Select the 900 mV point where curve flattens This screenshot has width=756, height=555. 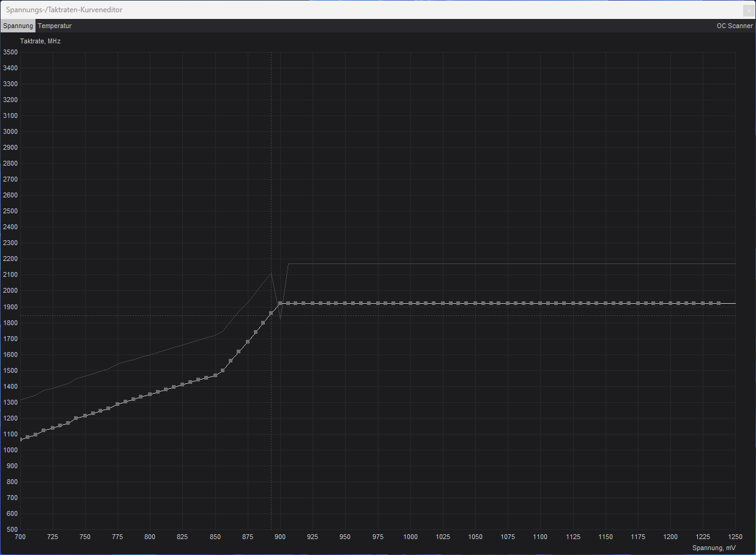[x=280, y=303]
